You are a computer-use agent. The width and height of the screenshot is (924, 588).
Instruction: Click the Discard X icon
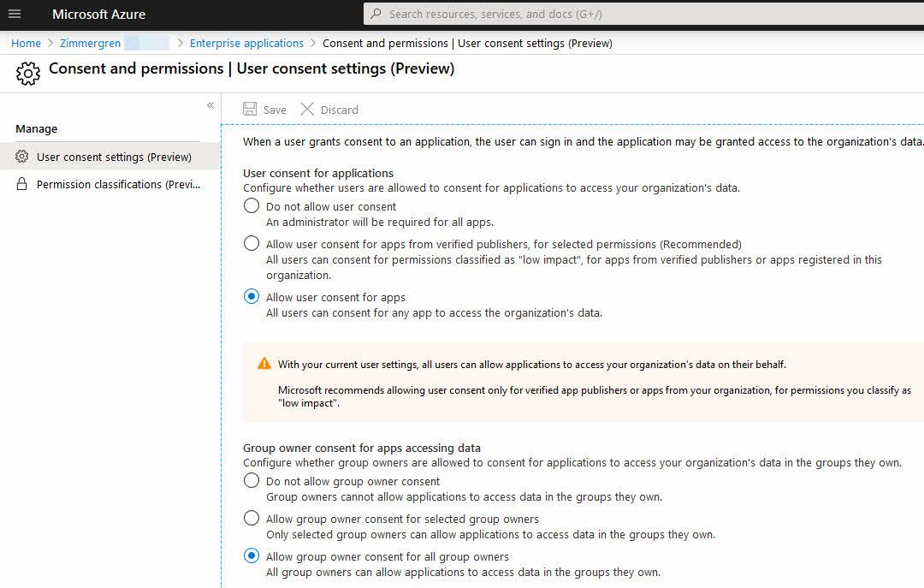[307, 109]
